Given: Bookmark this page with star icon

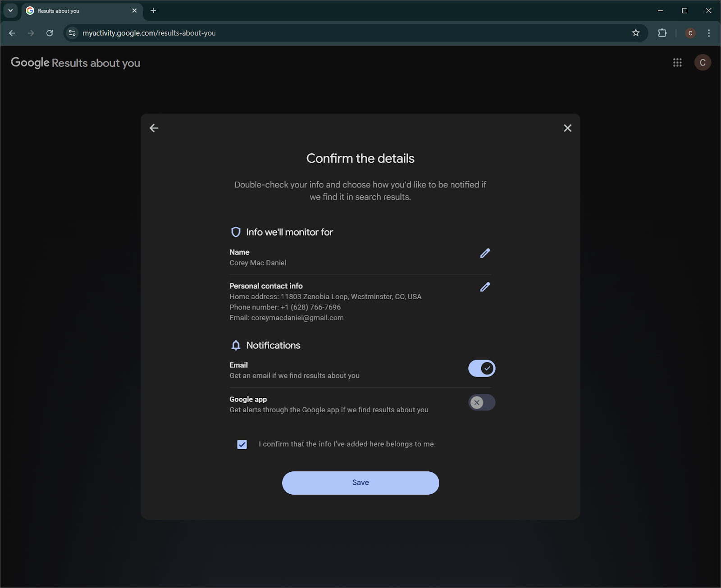Looking at the screenshot, I should [636, 33].
